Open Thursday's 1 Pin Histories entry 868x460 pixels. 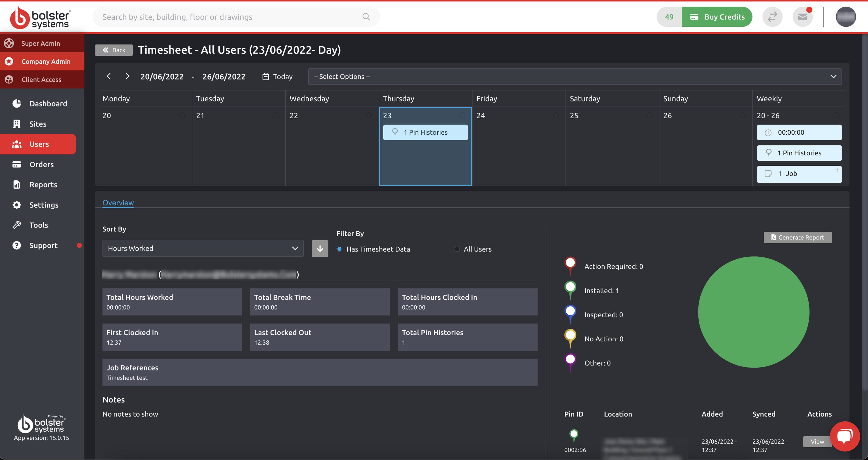click(x=425, y=132)
